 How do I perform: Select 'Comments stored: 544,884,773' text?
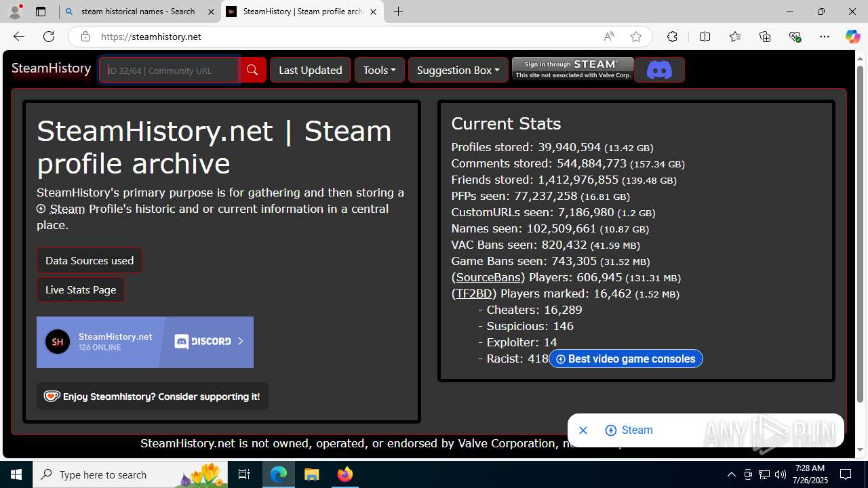click(539, 163)
